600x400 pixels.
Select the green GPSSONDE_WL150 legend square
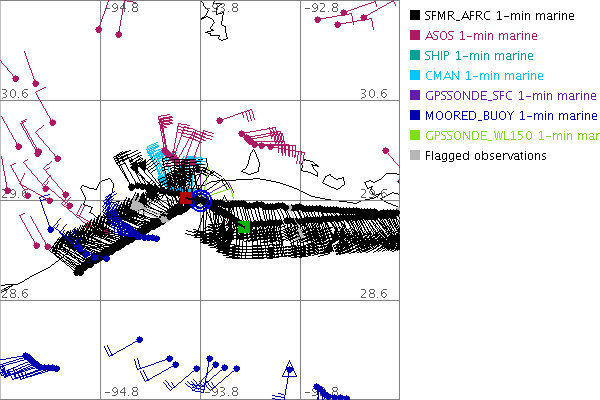point(414,135)
